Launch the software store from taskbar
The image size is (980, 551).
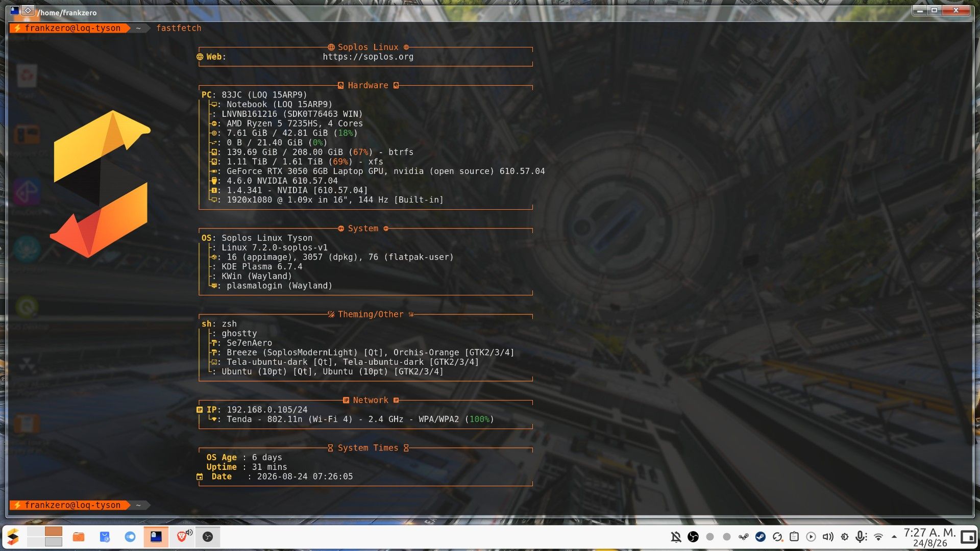pyautogui.click(x=105, y=537)
